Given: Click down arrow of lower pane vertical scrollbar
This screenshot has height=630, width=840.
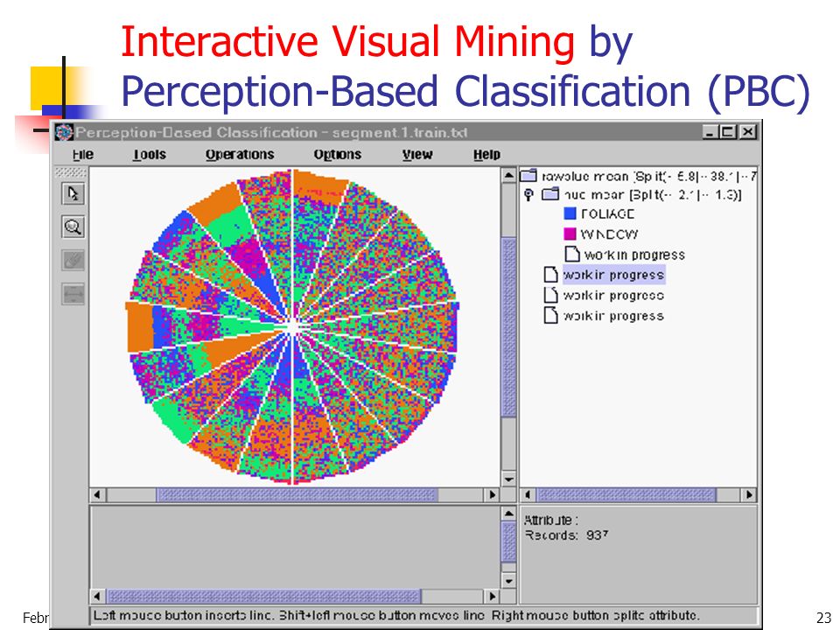Looking at the screenshot, I should pos(508,581).
